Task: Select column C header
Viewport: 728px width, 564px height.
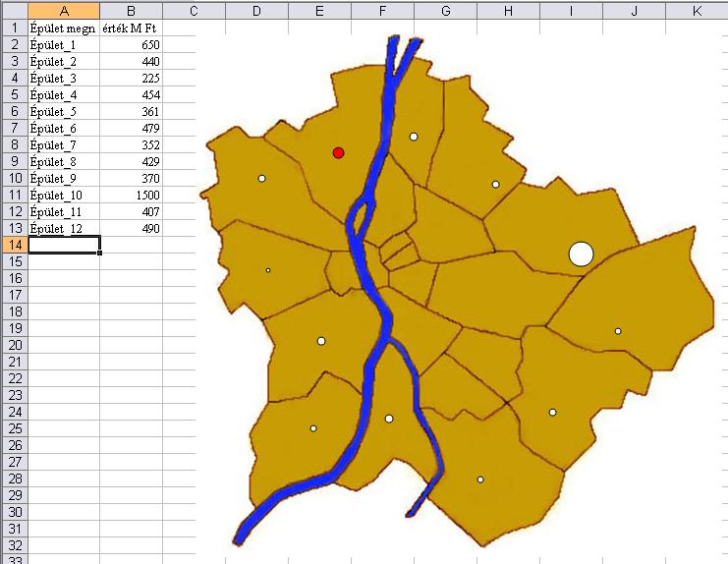Action: click(x=195, y=11)
